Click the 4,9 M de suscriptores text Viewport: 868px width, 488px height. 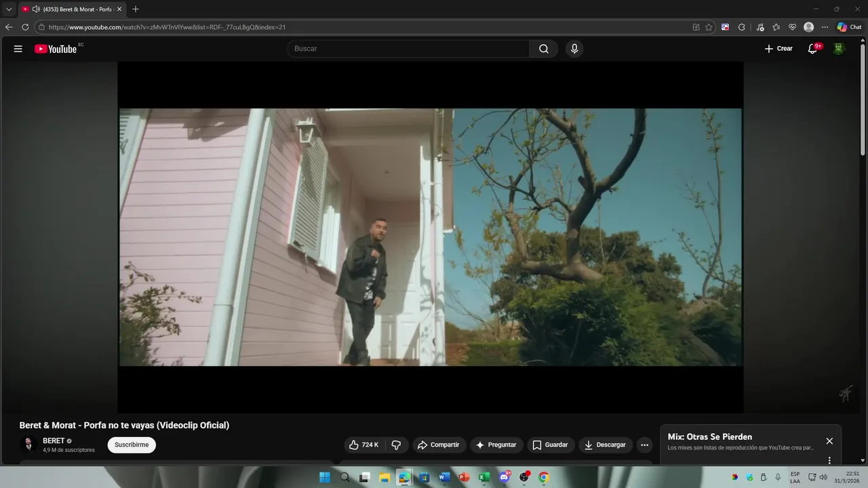click(68, 450)
